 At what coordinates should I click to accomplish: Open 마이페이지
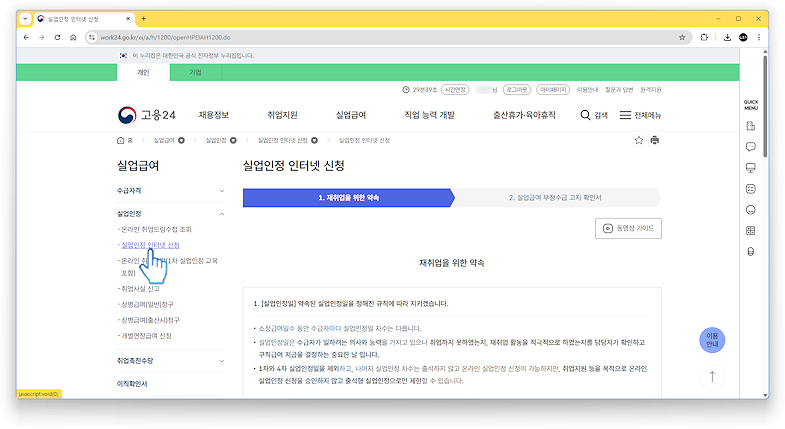pos(553,90)
